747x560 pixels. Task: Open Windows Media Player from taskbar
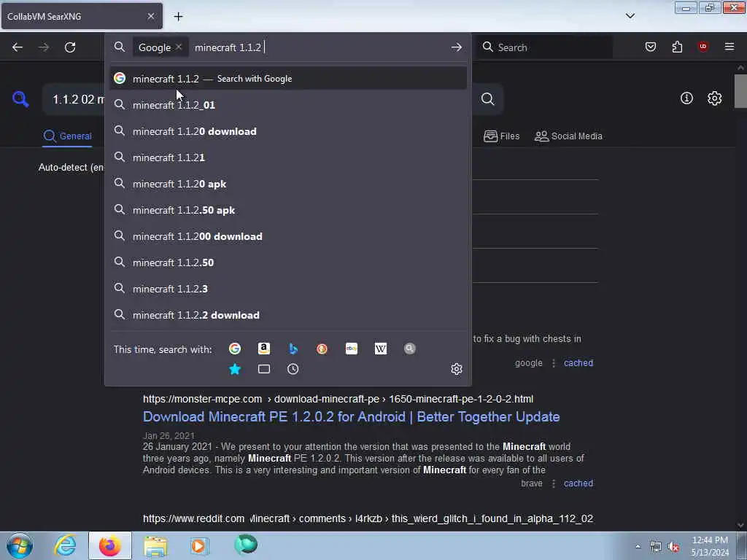(x=199, y=545)
